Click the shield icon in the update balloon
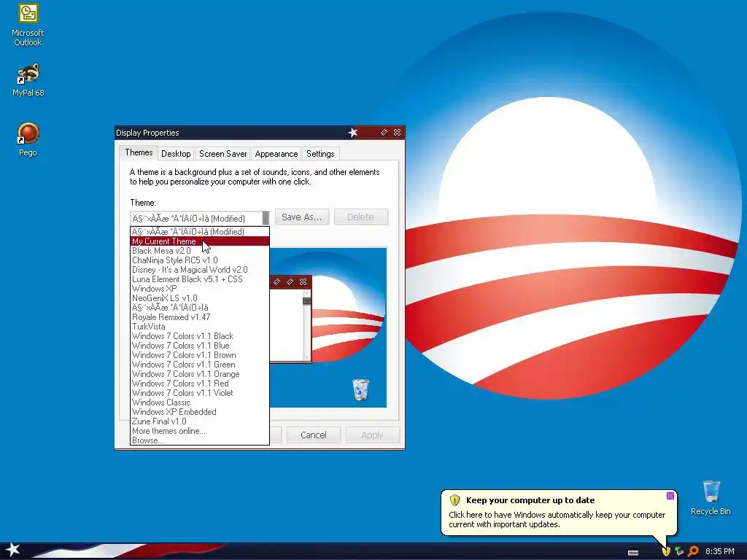The image size is (747, 560). 454,500
